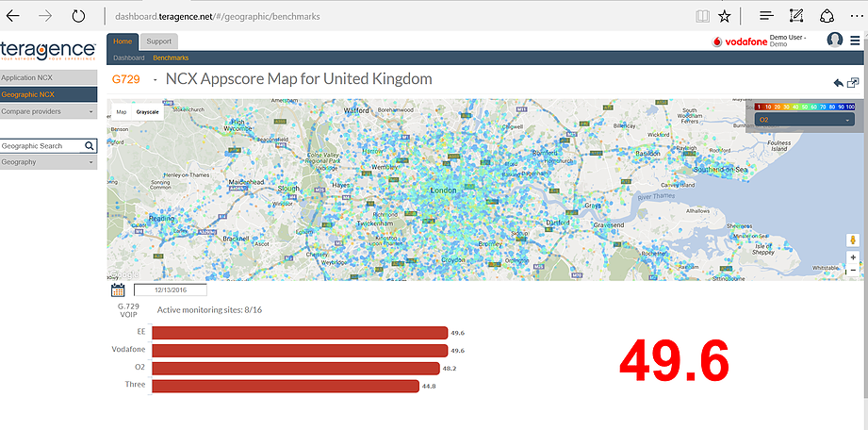Click the map back reply arrow icon
This screenshot has height=430, width=868.
[838, 83]
